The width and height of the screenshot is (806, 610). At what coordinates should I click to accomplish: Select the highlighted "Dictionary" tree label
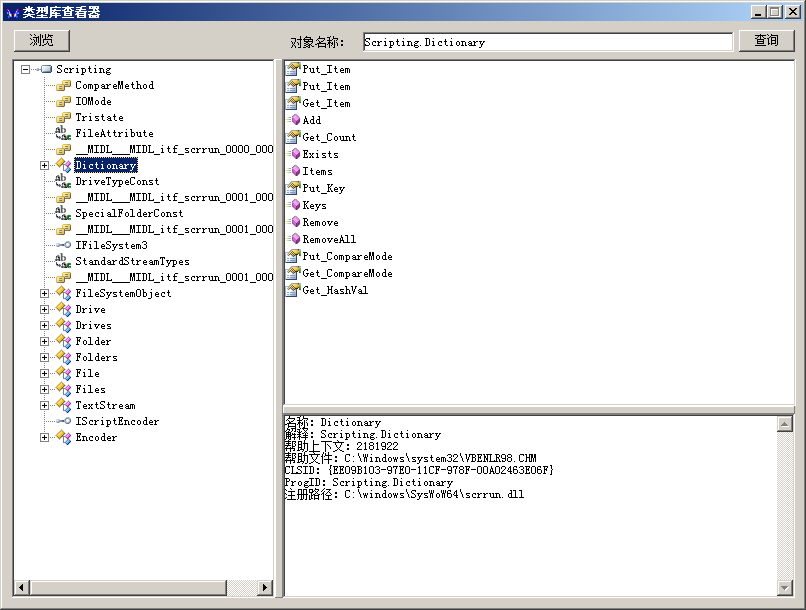click(x=106, y=165)
